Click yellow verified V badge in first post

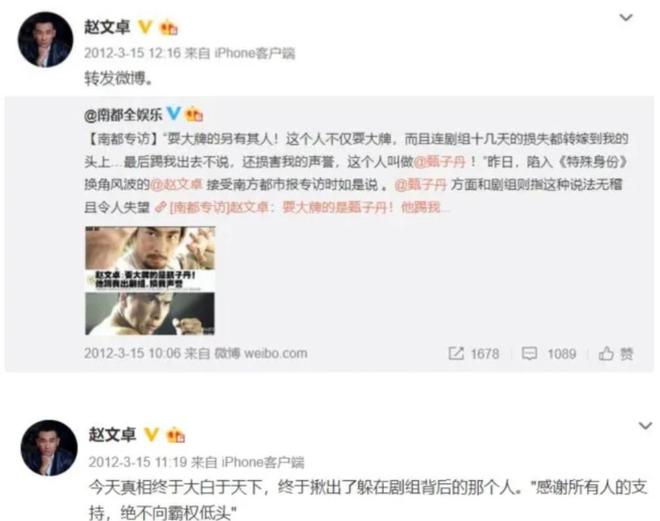click(x=145, y=27)
